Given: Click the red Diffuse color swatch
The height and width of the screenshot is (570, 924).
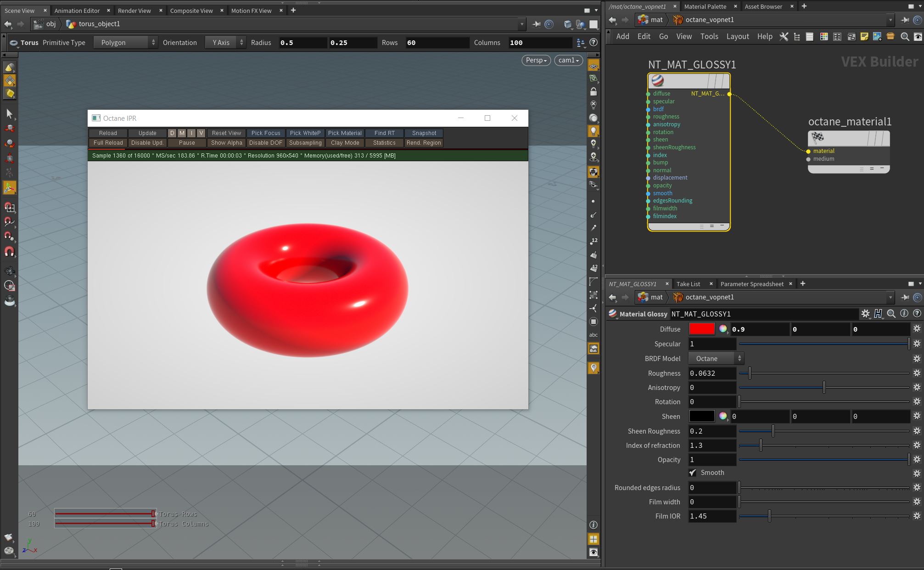Looking at the screenshot, I should coord(701,329).
